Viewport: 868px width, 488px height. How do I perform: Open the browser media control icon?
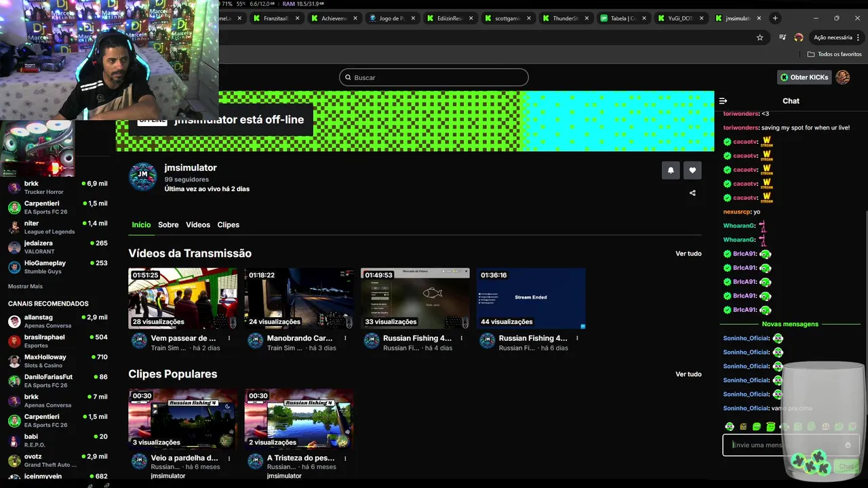click(782, 37)
